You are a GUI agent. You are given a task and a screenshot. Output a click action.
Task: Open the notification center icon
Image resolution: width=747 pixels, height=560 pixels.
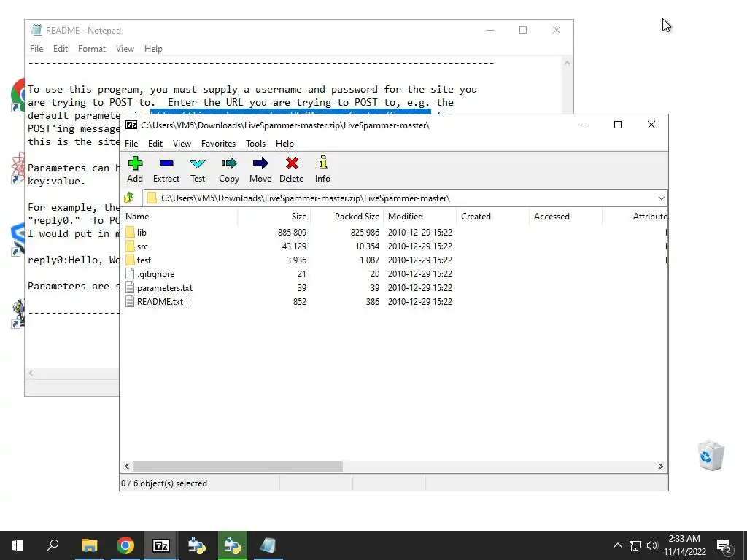[724, 545]
